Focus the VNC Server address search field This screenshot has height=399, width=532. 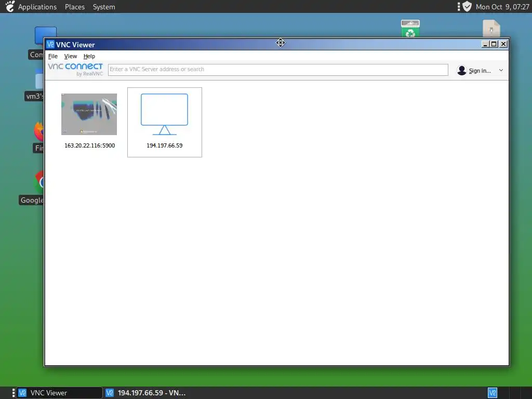[278, 70]
